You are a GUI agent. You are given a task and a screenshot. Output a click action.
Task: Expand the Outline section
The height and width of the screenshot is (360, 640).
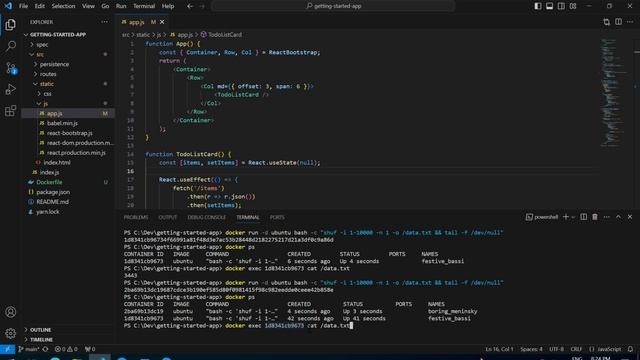40,330
